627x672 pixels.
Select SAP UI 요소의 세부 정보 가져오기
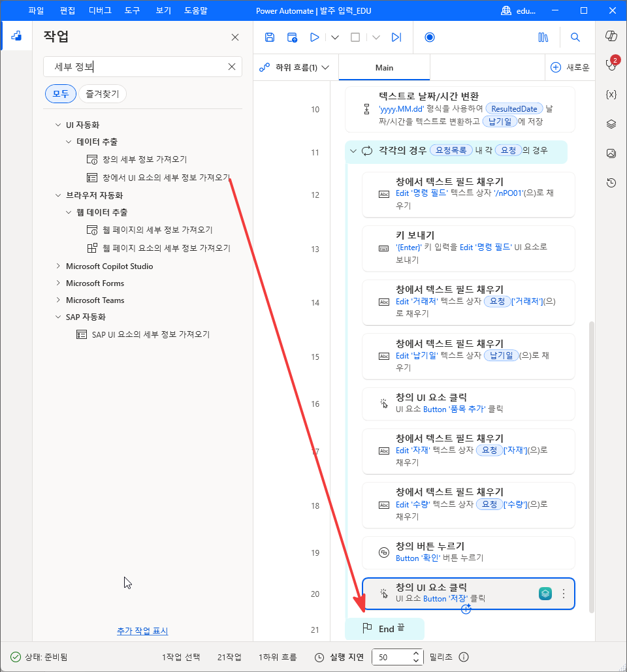tap(143, 334)
